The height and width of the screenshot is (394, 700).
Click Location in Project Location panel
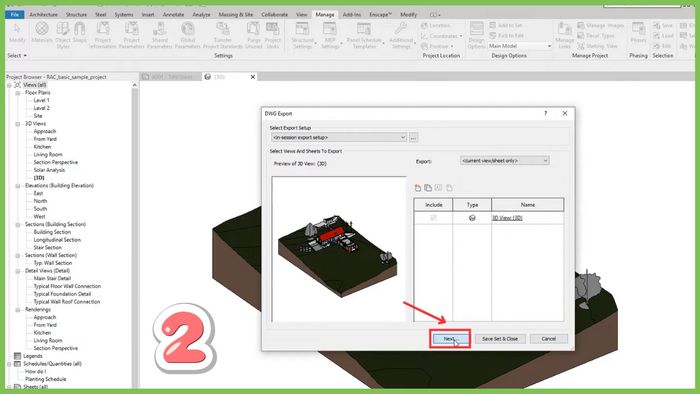tap(435, 25)
